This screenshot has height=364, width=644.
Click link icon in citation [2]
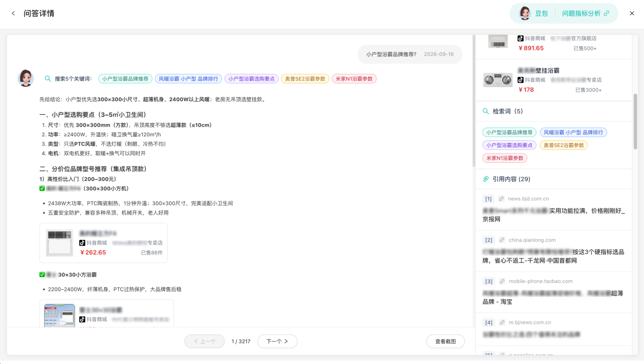tap(501, 240)
